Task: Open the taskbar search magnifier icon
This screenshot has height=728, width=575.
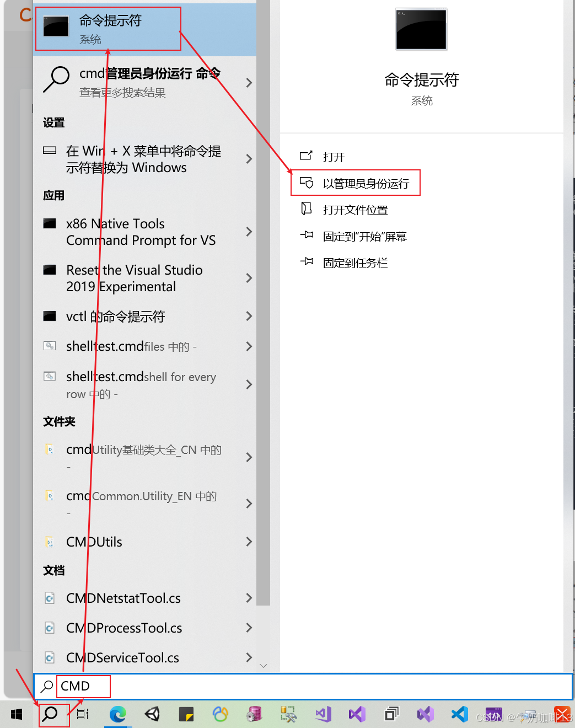Action: [x=50, y=714]
